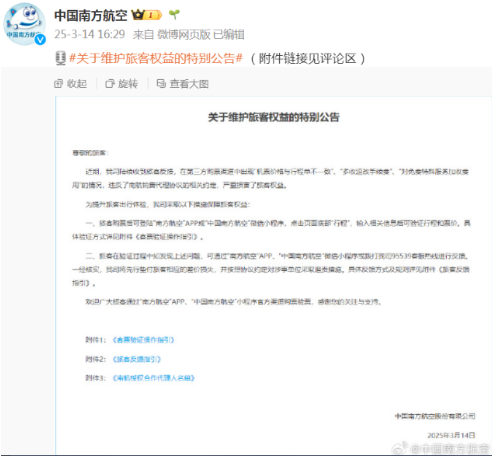Click the 微博网页版 source link
Screen dimensions: 492x456
pos(184,34)
